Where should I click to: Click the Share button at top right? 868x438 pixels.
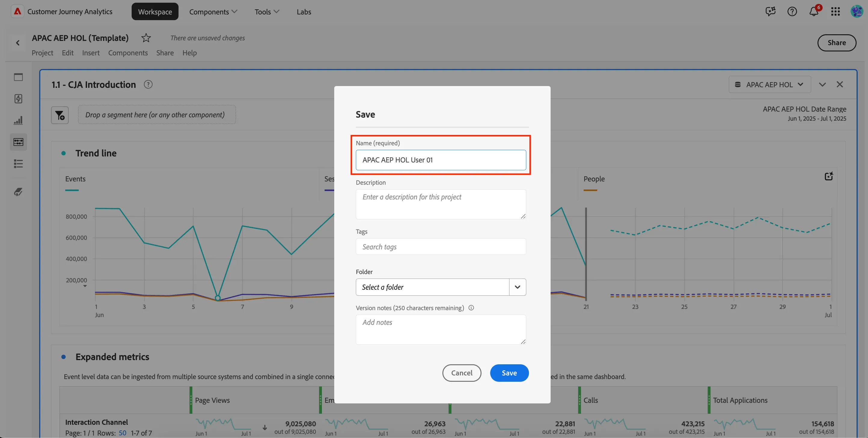837,42
